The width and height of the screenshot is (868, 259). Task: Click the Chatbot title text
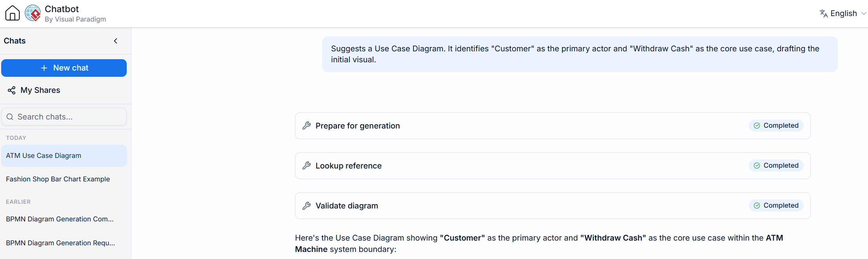click(62, 9)
